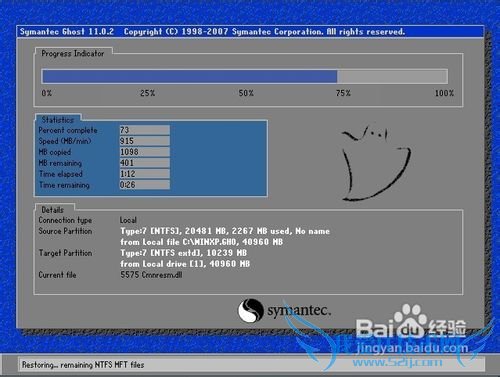
Task: Click the 0% progress scale label
Action: coord(47,93)
